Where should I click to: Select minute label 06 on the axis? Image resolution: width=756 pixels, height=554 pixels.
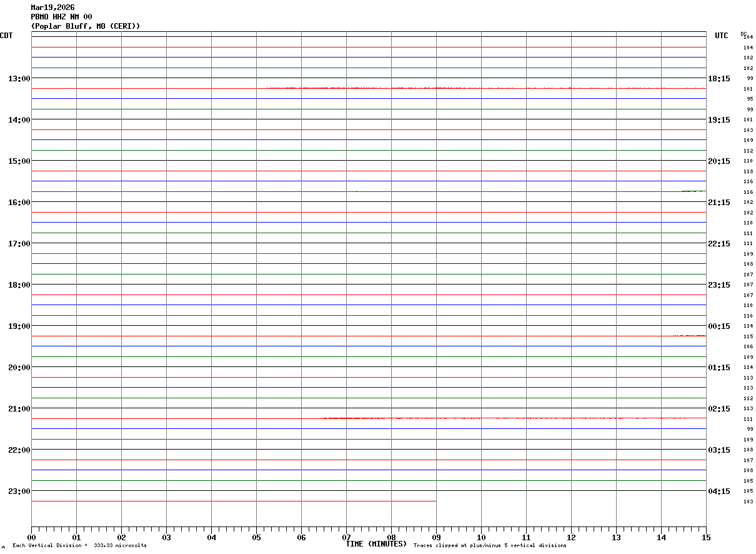pos(301,538)
